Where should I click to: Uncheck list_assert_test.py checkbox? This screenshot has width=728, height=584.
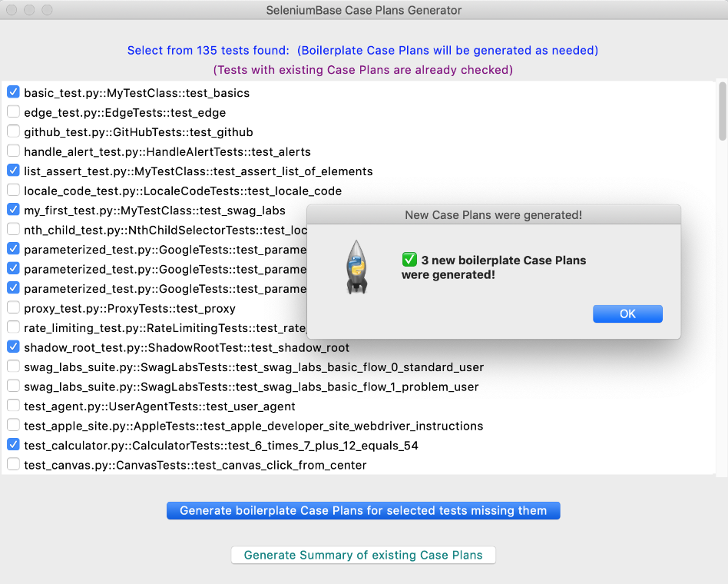point(14,171)
